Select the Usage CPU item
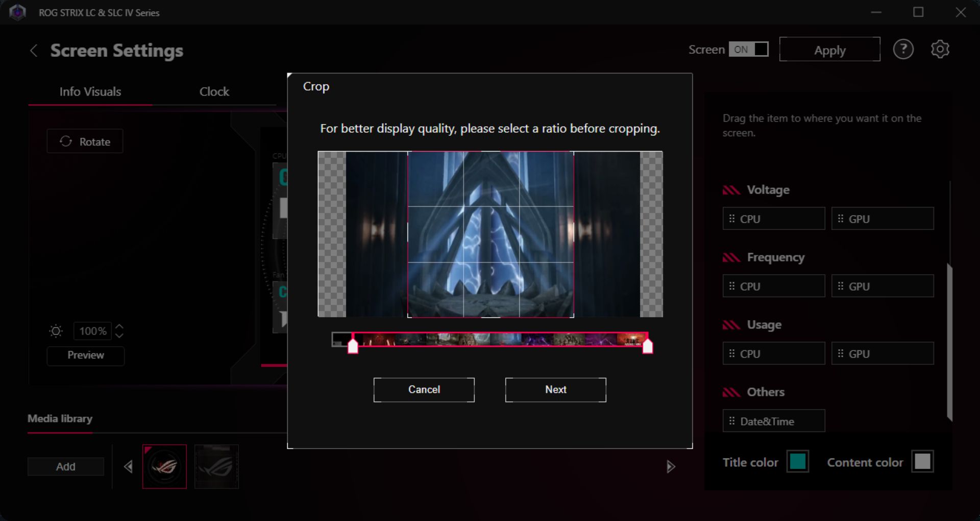980x521 pixels. click(x=774, y=353)
